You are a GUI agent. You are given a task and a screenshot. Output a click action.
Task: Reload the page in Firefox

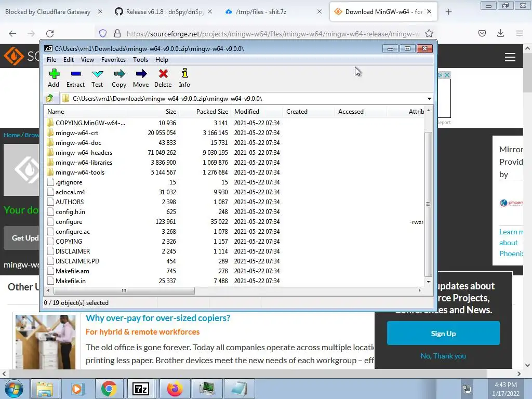point(50,33)
